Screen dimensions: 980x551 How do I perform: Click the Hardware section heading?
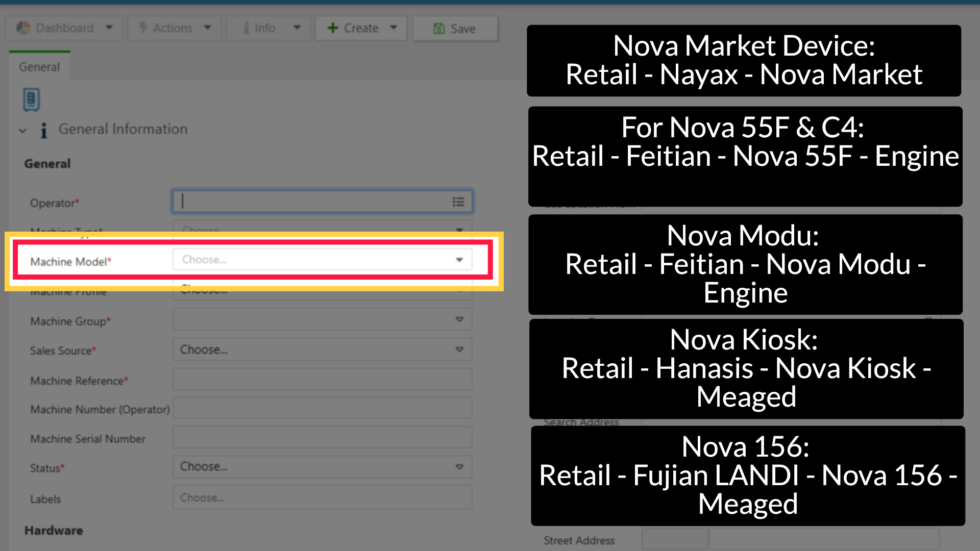coord(54,531)
